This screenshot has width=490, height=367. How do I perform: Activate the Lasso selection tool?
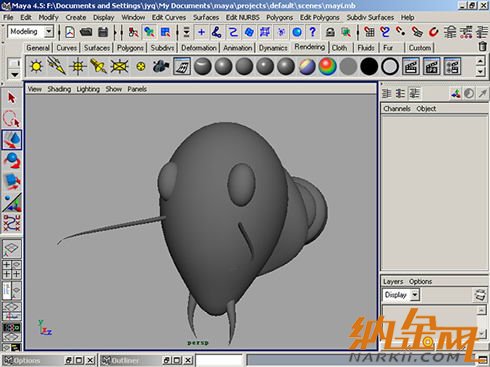point(12,119)
